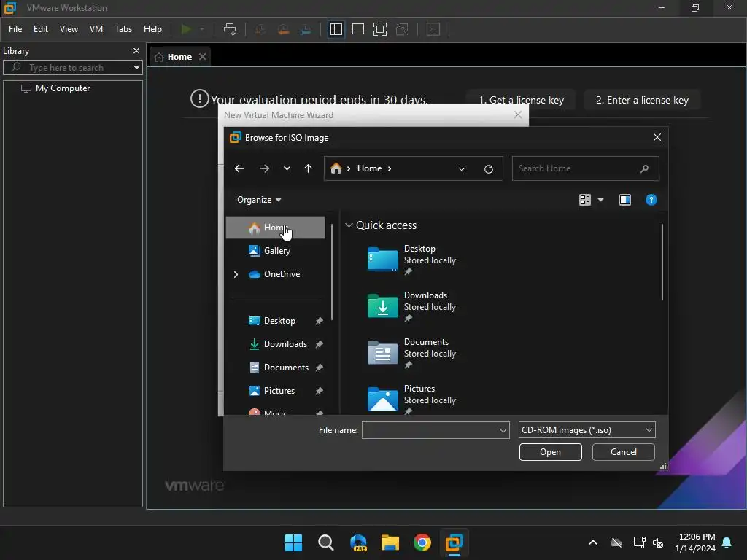
Task: Click Send Ctrl+Alt+Del toolbar icon
Action: [x=230, y=29]
